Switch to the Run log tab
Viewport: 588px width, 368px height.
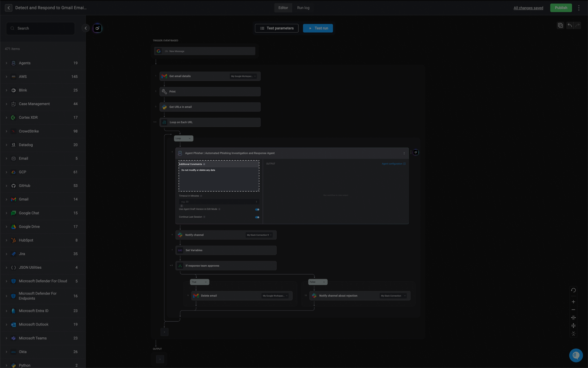[x=303, y=8]
